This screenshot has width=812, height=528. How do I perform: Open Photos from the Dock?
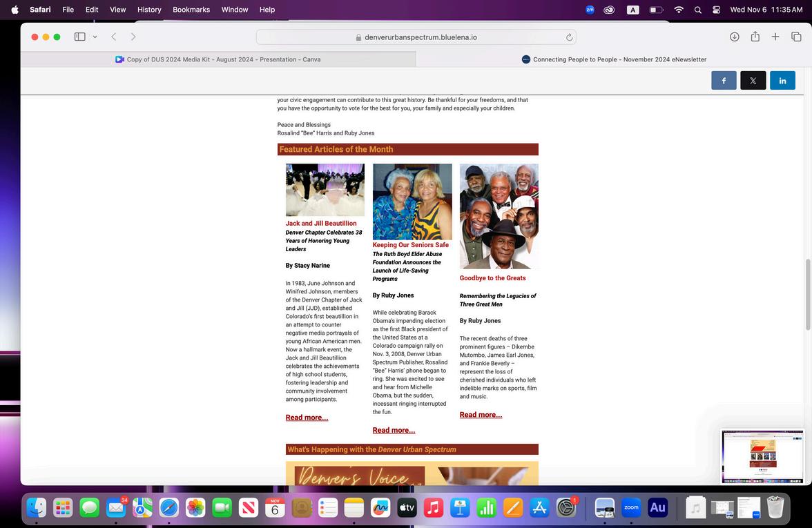(x=195, y=508)
